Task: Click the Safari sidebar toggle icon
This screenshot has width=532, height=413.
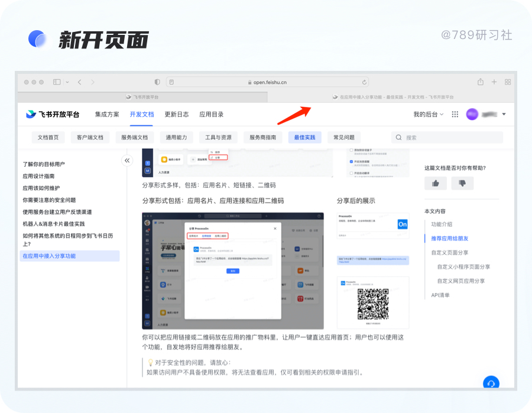Action: point(57,82)
